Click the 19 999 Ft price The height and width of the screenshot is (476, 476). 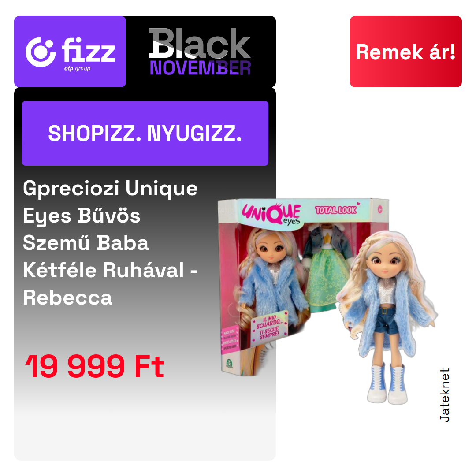click(95, 366)
